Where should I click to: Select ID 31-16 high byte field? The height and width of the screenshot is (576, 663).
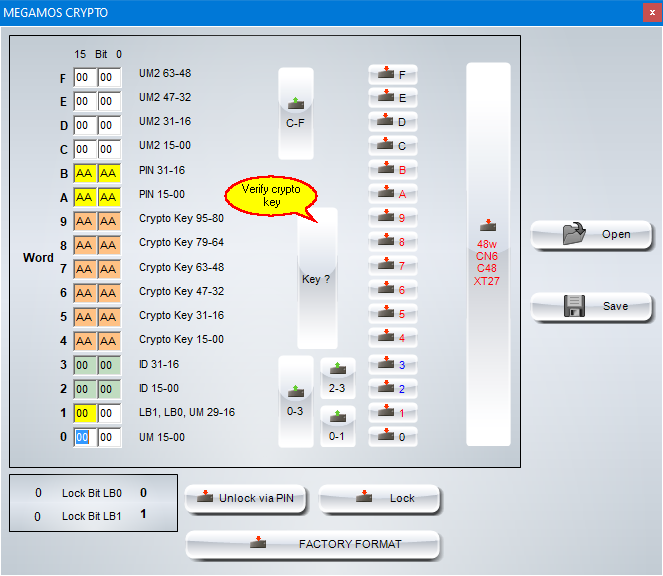pos(85,365)
